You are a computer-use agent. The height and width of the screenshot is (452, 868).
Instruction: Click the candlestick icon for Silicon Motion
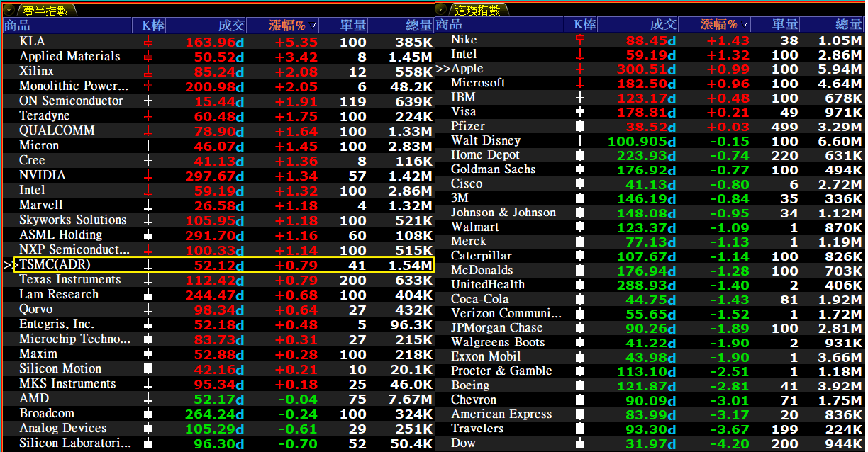point(148,369)
